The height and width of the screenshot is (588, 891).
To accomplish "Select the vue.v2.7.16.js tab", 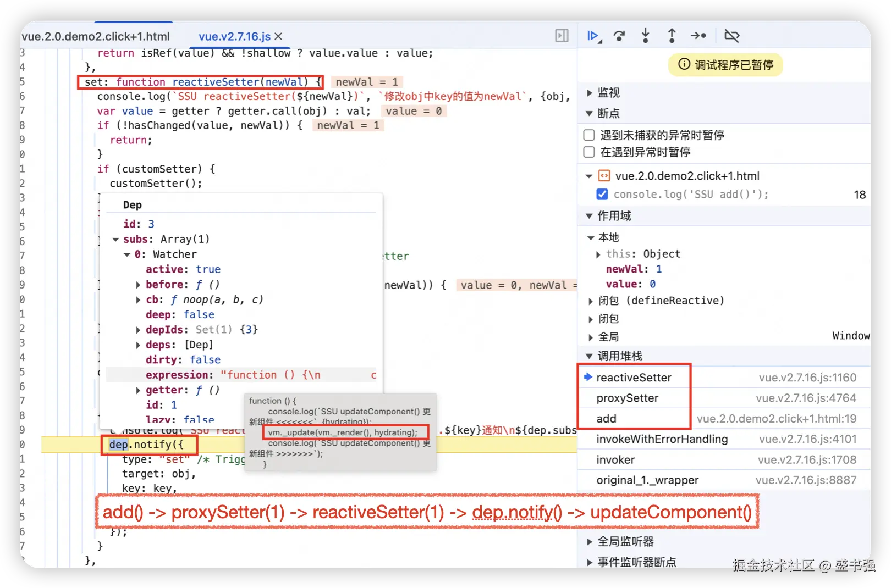I will click(x=234, y=36).
